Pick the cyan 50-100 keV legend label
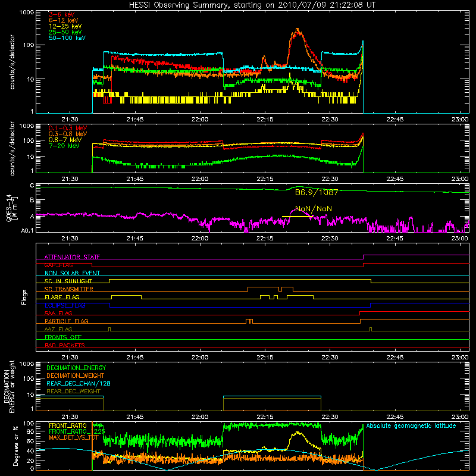This screenshot has width=476, height=476. point(67,38)
